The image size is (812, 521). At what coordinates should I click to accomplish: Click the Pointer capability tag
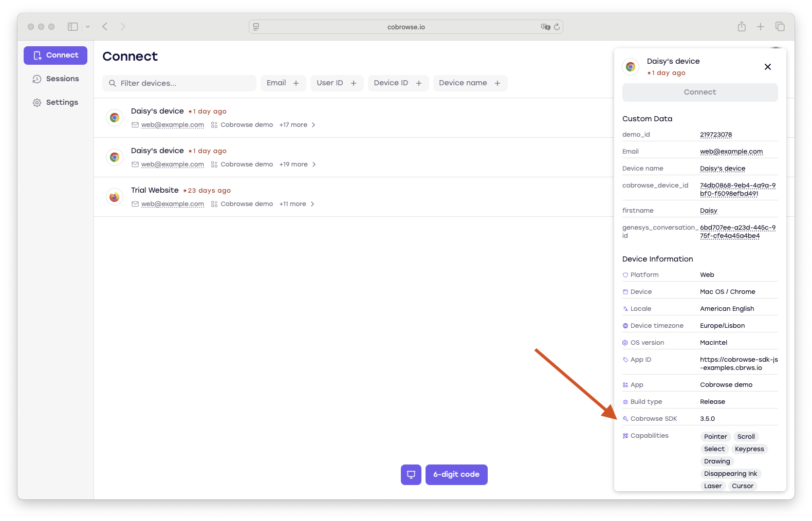tap(715, 437)
